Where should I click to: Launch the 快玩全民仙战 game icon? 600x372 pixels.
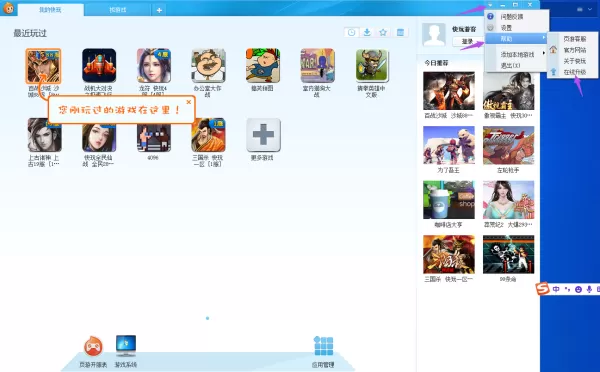point(99,135)
